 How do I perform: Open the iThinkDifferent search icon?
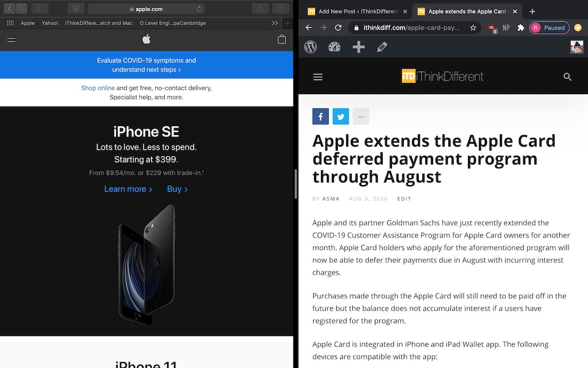[x=567, y=77]
